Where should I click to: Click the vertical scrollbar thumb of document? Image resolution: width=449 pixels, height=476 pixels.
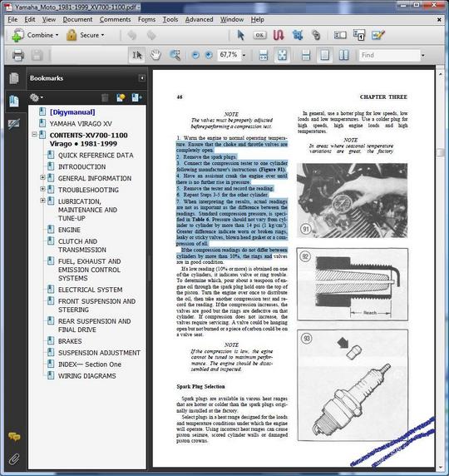[x=440, y=152]
